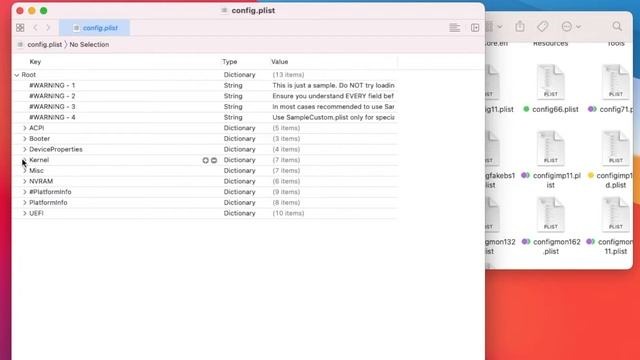This screenshot has height=360, width=640.
Task: Close the config.plist window with red button
Action: pos(20,11)
